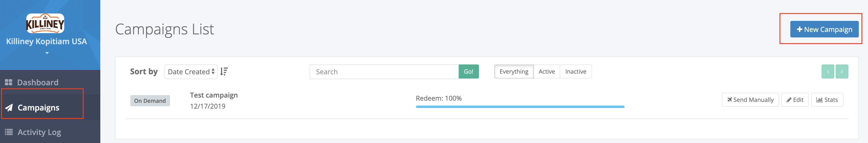Click the Activity Log list icon
868x143 pixels.
point(9,132)
